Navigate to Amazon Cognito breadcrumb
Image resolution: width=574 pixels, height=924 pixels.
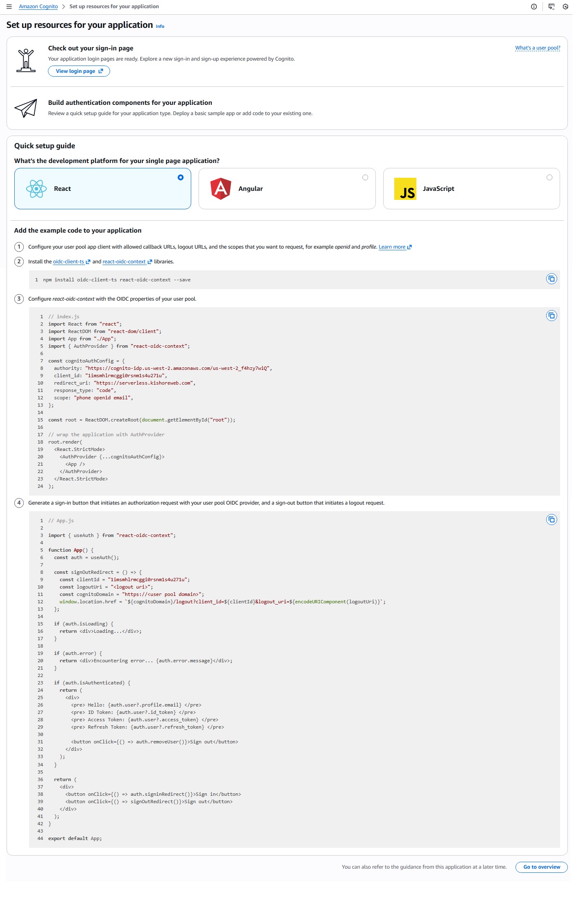38,7
